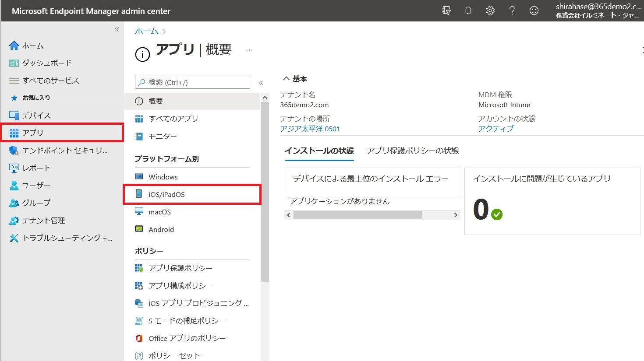Click the お気に入り favorites heading

tap(36, 98)
